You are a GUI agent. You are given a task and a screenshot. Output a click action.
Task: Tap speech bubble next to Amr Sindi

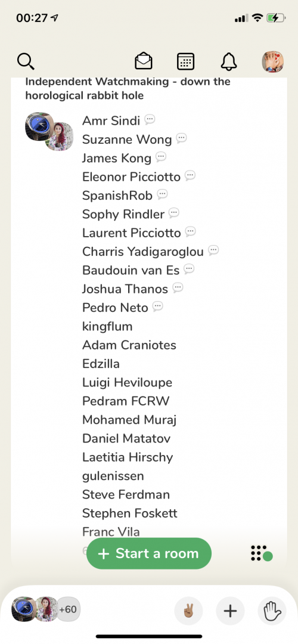[150, 120]
